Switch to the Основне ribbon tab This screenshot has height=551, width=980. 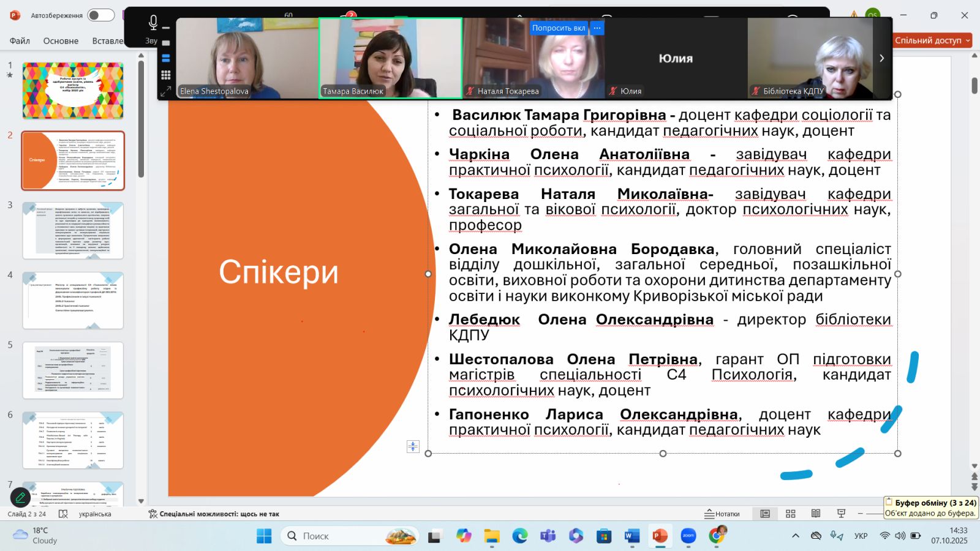pyautogui.click(x=61, y=41)
